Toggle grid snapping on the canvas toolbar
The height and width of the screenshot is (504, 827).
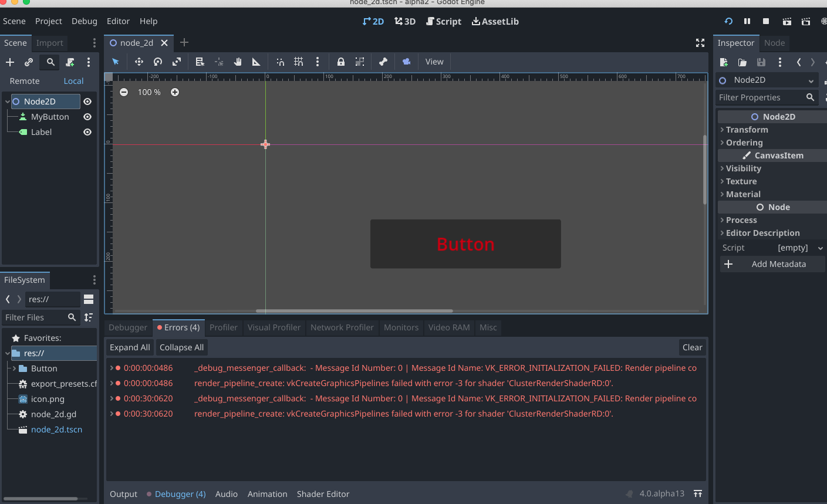[298, 62]
